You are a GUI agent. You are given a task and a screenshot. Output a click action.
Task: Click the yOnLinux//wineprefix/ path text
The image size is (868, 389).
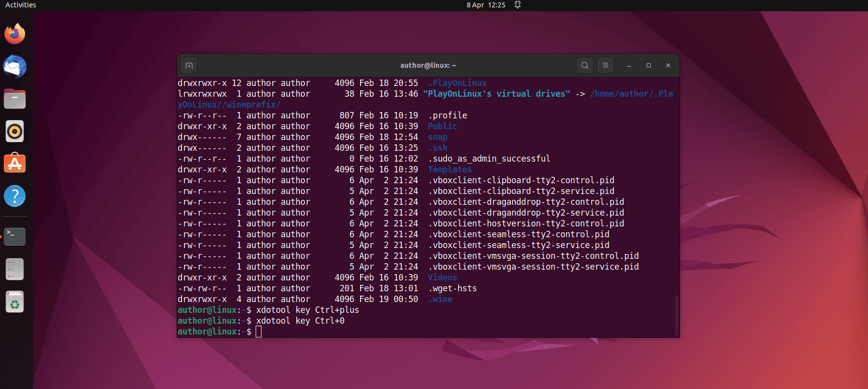(x=229, y=105)
